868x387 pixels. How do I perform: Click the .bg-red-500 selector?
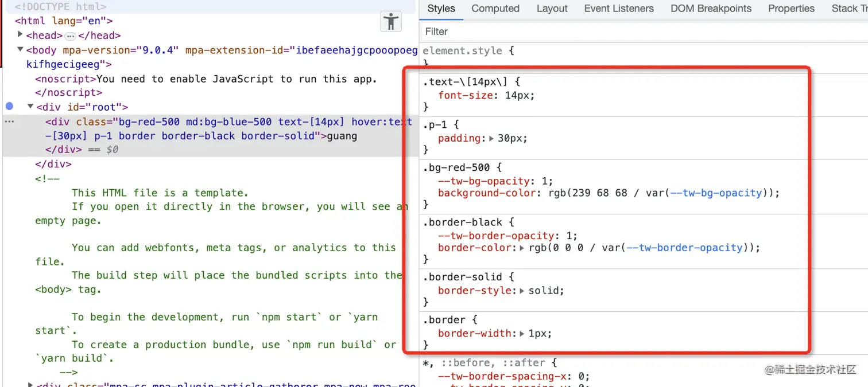456,167
